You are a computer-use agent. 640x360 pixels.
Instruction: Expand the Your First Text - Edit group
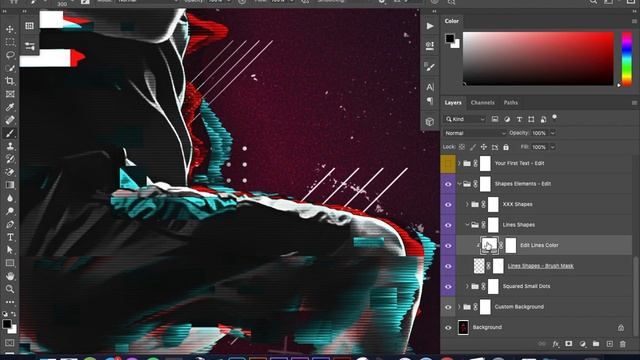tap(459, 163)
